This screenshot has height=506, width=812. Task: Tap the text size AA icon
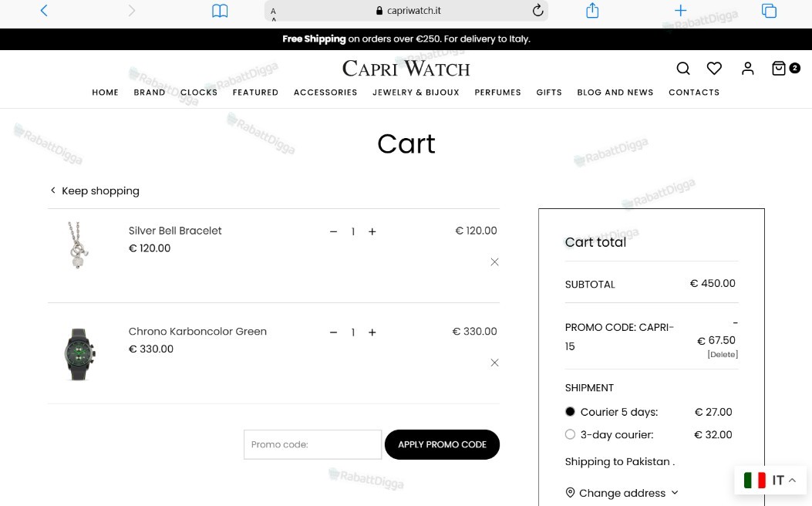(x=274, y=14)
